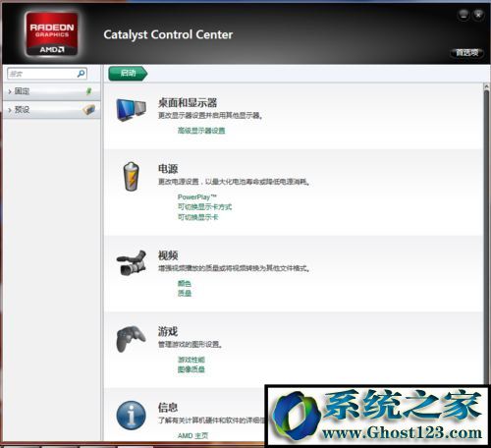Click the green pin icon in 固定 row
This screenshot has height=448, width=491.
(x=88, y=91)
